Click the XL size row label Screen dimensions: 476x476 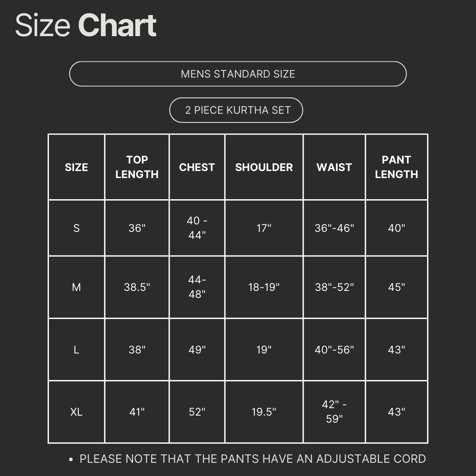click(76, 412)
